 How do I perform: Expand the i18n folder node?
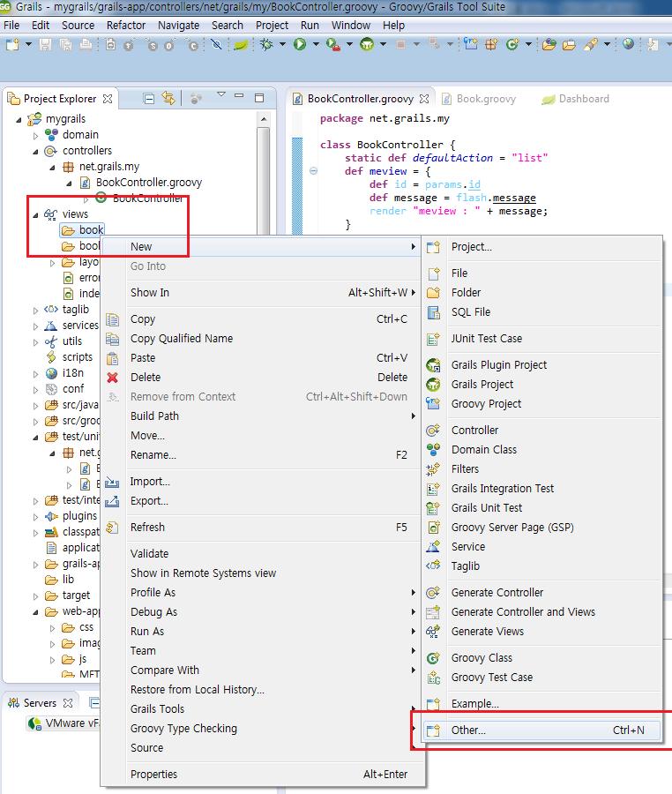click(x=35, y=374)
